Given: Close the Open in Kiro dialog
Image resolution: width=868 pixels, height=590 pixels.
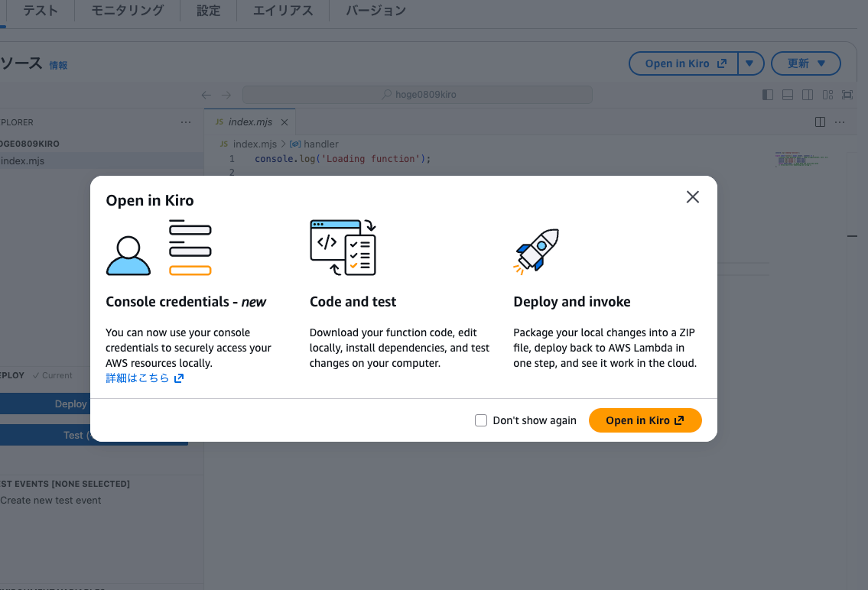Looking at the screenshot, I should click(693, 197).
